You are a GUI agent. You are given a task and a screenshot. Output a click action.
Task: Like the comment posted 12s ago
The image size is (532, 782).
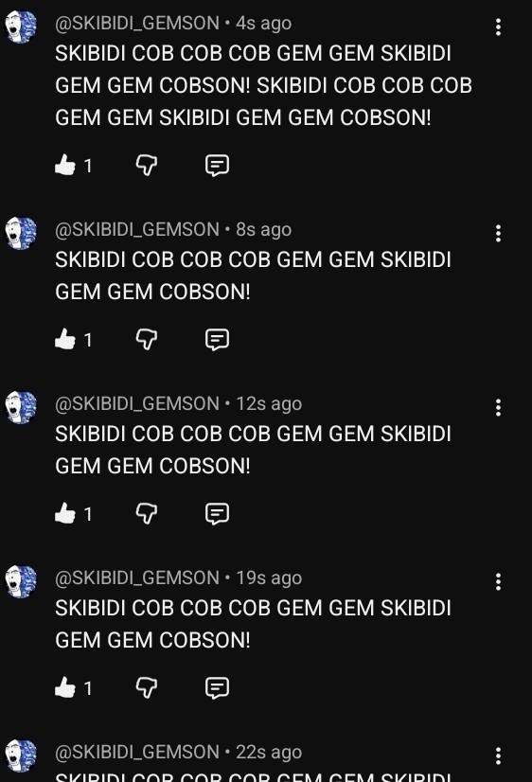coord(64,514)
